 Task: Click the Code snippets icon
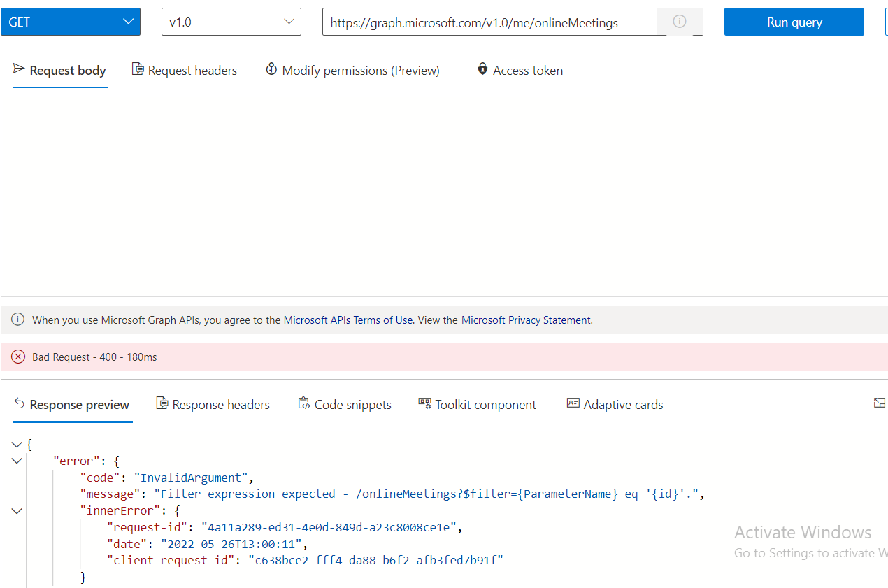(303, 403)
